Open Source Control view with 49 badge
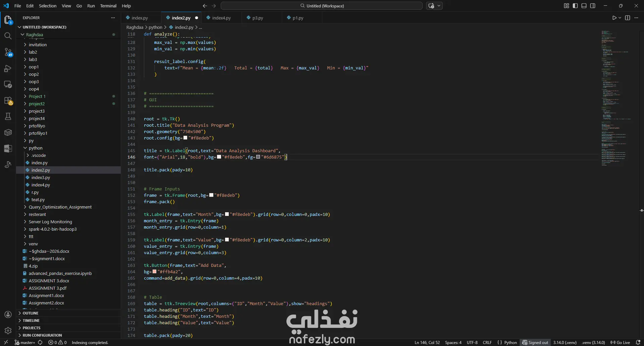Viewport: 644px width, 346px height. 8,52
